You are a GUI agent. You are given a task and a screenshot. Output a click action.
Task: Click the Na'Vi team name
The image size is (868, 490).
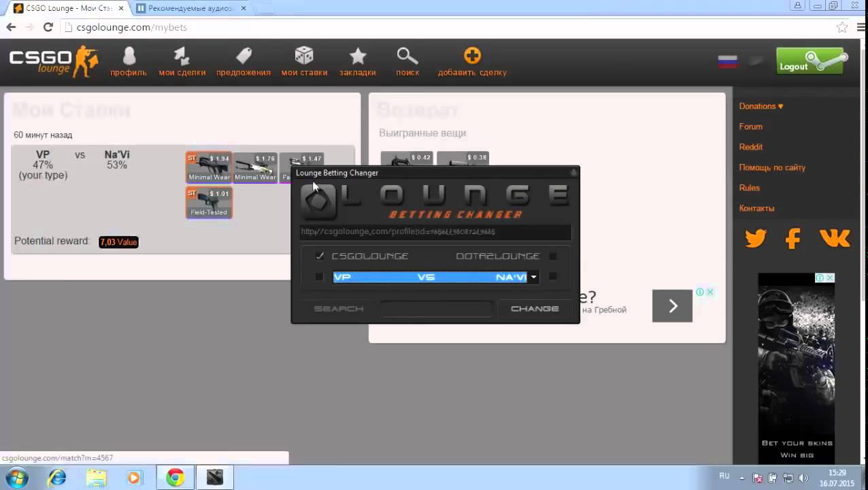pos(117,154)
